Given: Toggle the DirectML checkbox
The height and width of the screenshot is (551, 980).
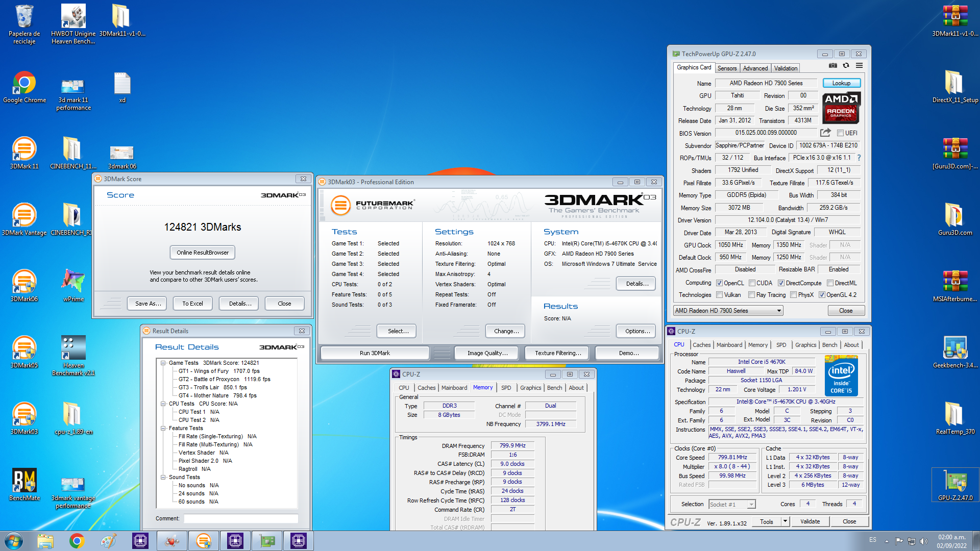Looking at the screenshot, I should (x=830, y=283).
